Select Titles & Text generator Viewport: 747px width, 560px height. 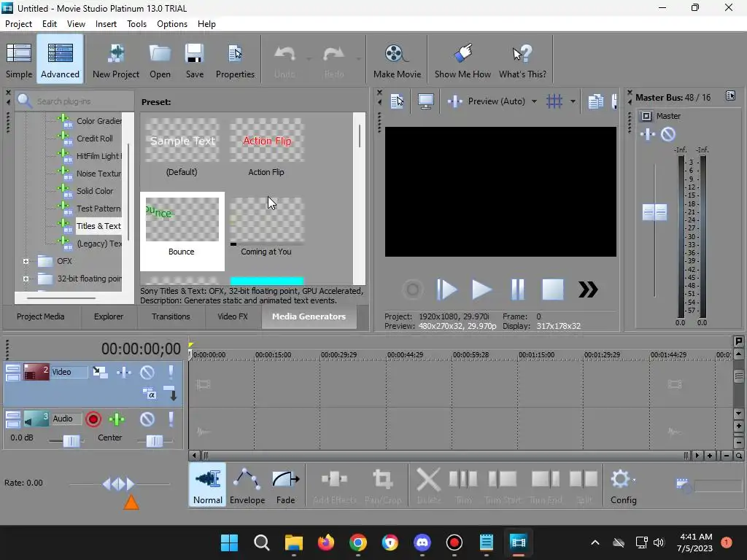(x=98, y=226)
